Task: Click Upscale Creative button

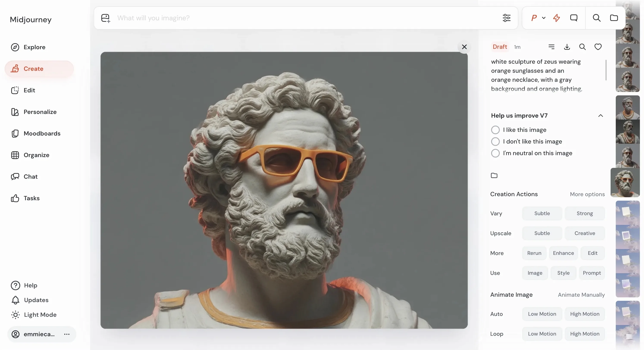Action: (x=584, y=233)
